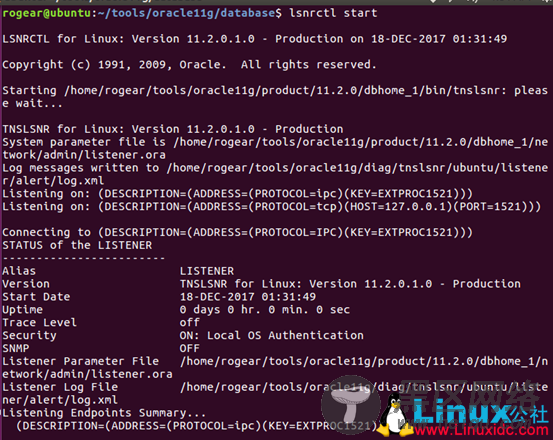The width and height of the screenshot is (553, 440).
Task: Click the 'LISTENER' alias value
Action: point(207,271)
